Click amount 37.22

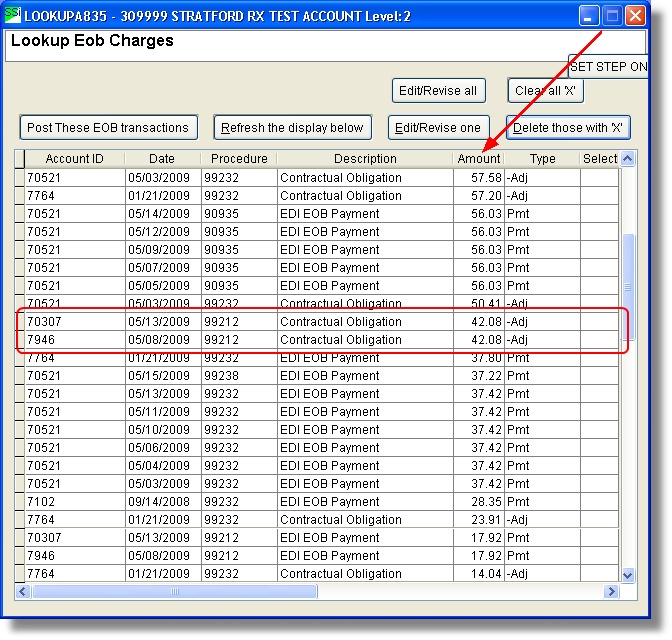[486, 376]
